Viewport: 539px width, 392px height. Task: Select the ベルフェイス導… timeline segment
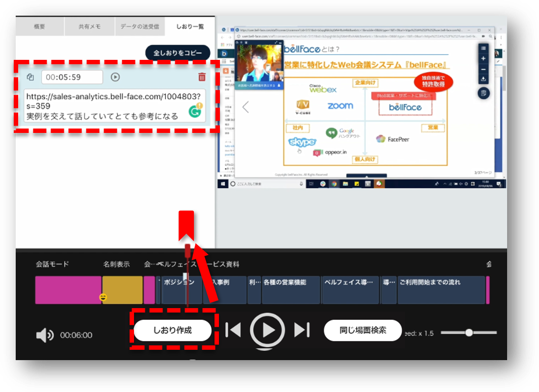pyautogui.click(x=350, y=290)
